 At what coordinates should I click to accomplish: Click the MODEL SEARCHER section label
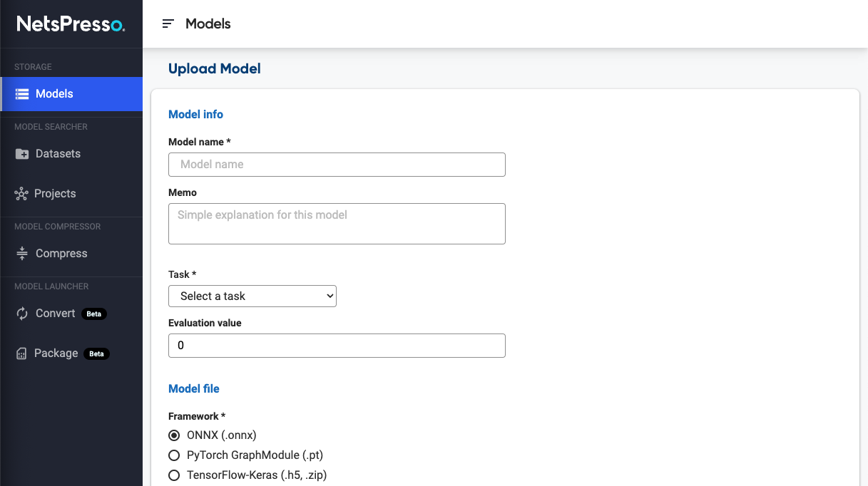click(x=51, y=127)
